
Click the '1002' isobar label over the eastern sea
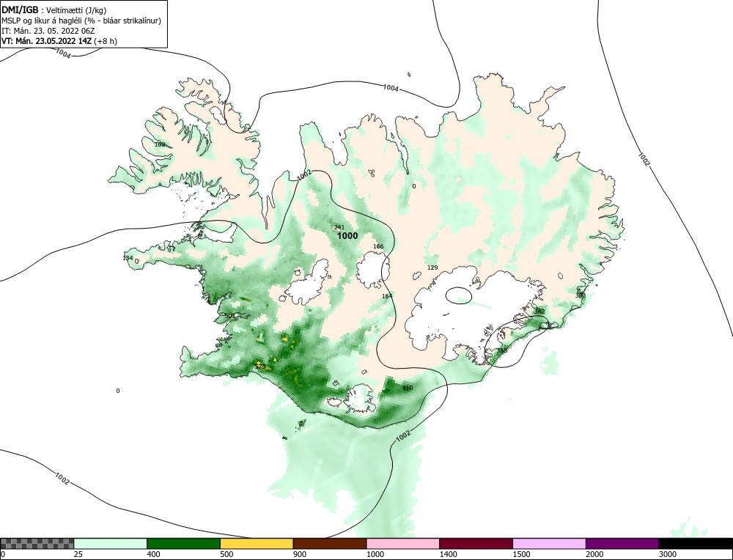click(x=644, y=159)
